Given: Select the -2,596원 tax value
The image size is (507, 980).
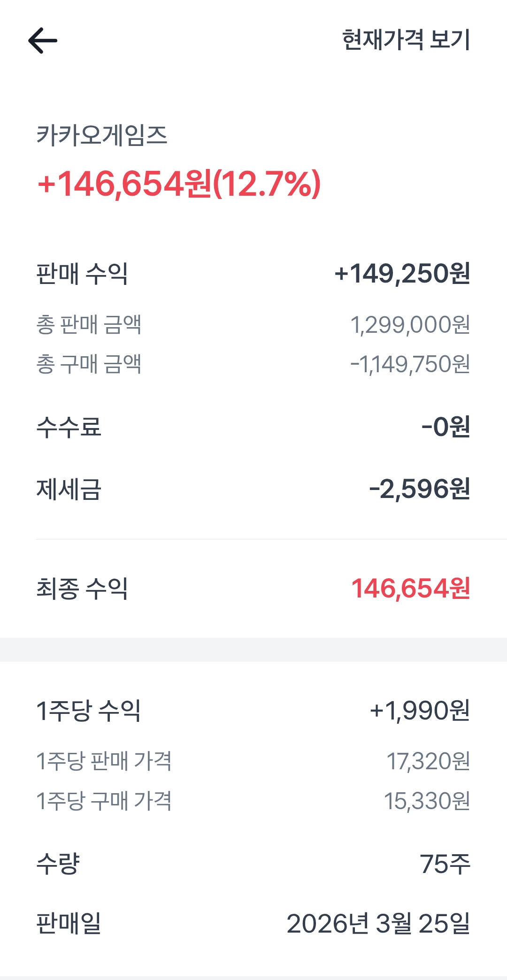Looking at the screenshot, I should pos(419,489).
